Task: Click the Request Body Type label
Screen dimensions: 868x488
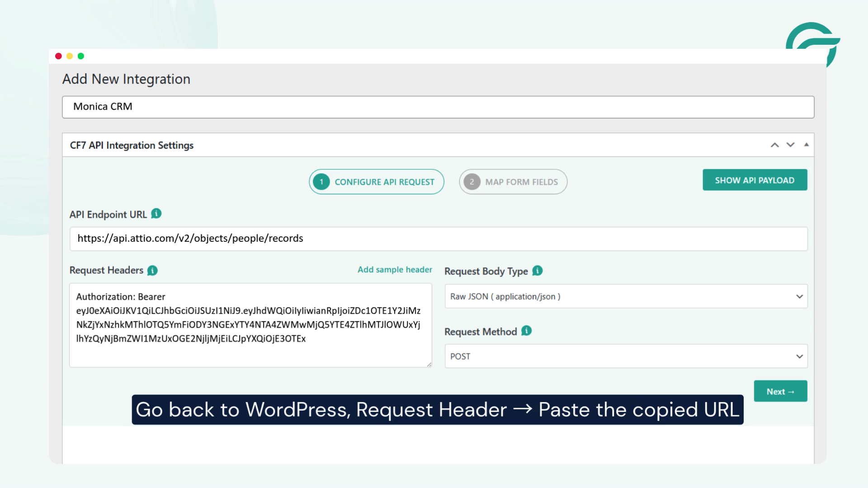Action: [x=486, y=271]
